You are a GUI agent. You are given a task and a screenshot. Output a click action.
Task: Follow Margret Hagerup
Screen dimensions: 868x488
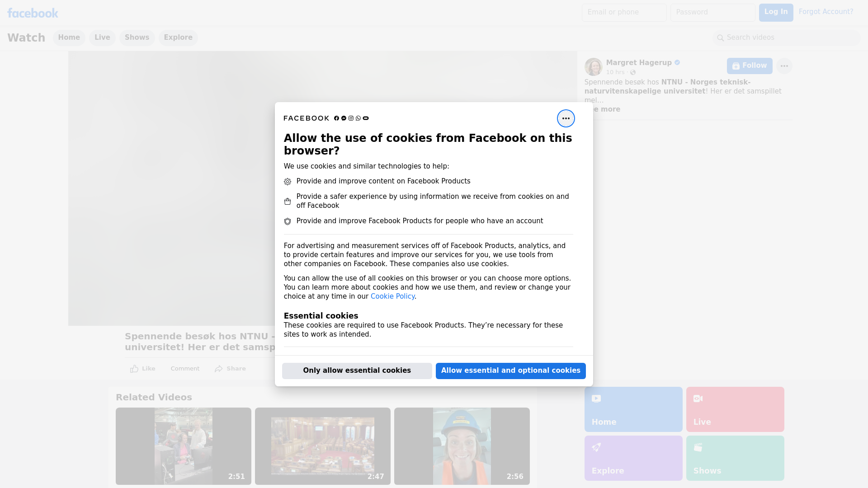(750, 66)
